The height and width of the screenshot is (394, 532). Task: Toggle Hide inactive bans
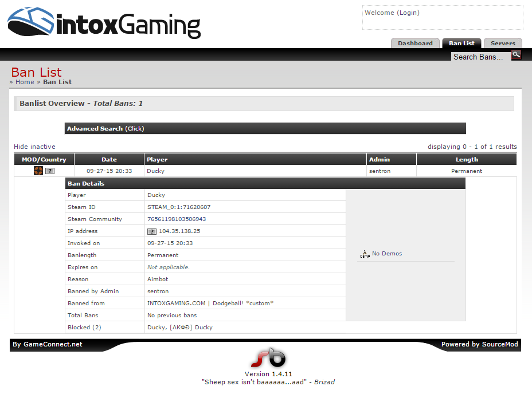[34, 147]
